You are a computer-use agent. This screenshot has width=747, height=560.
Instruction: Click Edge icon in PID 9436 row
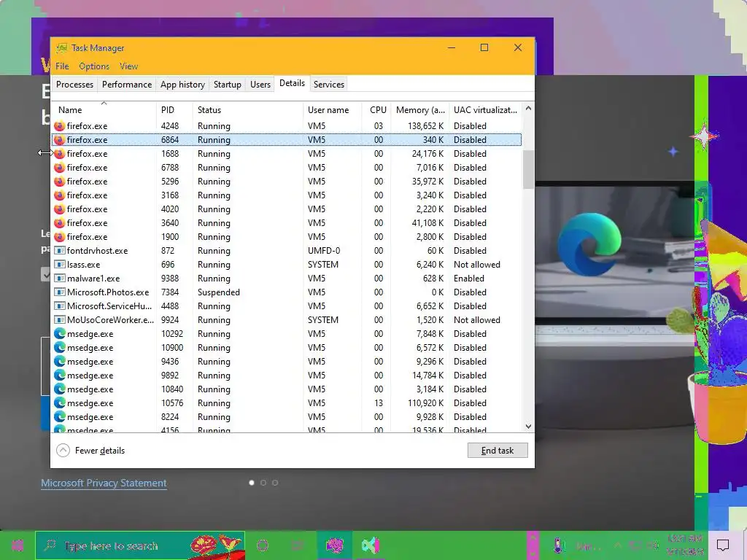pyautogui.click(x=60, y=362)
